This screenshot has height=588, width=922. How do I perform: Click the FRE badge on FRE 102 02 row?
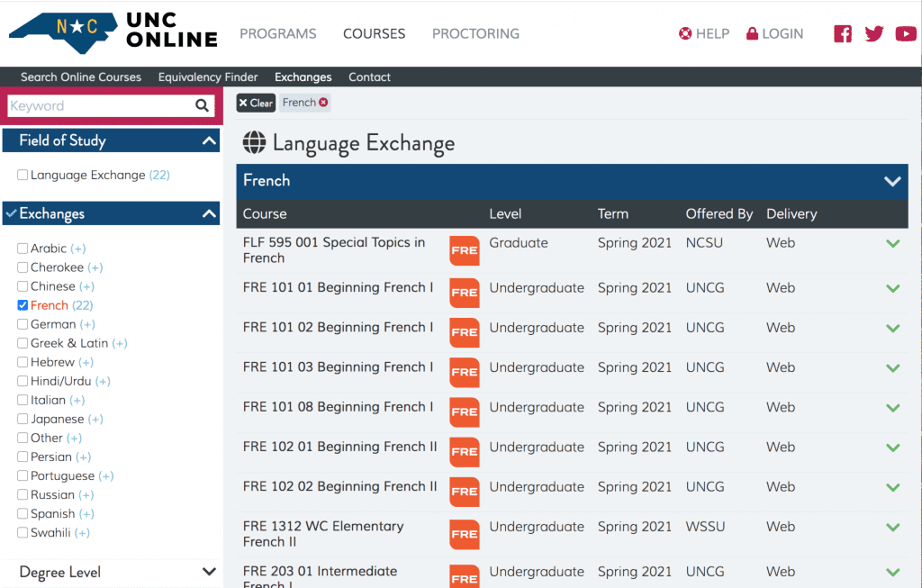[465, 492]
